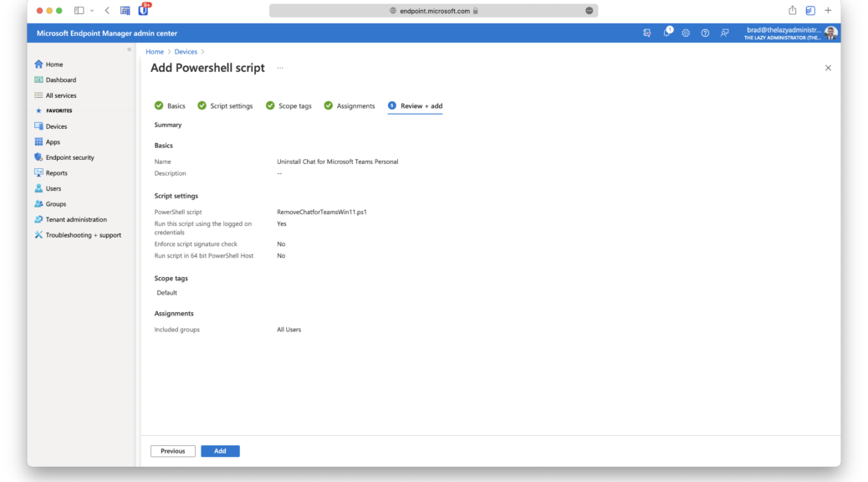The height and width of the screenshot is (482, 868).
Task: Open the Users section
Action: (x=48, y=188)
